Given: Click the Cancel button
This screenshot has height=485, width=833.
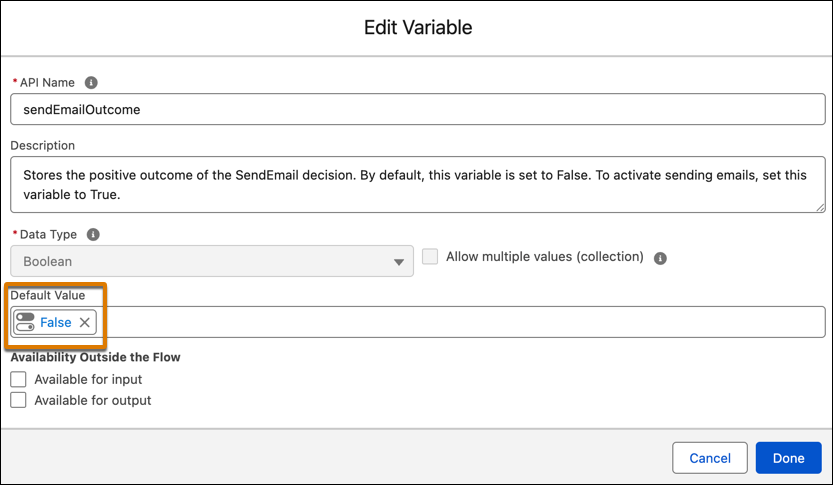Looking at the screenshot, I should [x=710, y=458].
